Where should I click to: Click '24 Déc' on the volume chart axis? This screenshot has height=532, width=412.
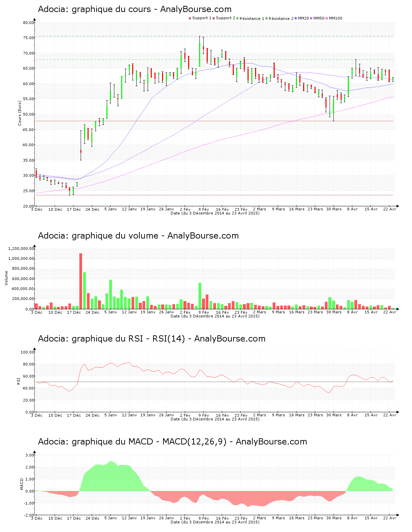click(x=92, y=312)
